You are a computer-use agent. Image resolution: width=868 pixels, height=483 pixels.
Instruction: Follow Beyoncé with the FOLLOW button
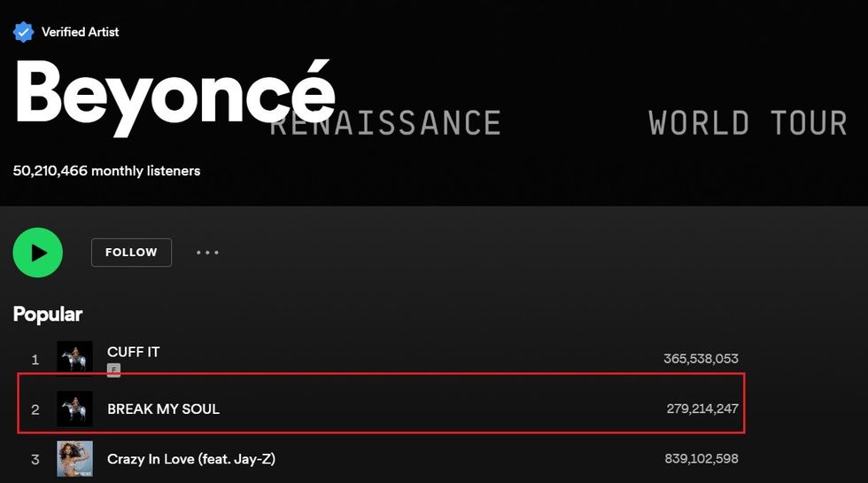pyautogui.click(x=131, y=253)
